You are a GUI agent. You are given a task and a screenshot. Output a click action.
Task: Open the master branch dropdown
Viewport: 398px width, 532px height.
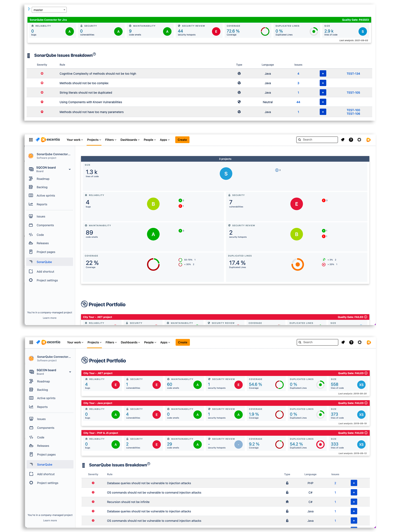[49, 10]
